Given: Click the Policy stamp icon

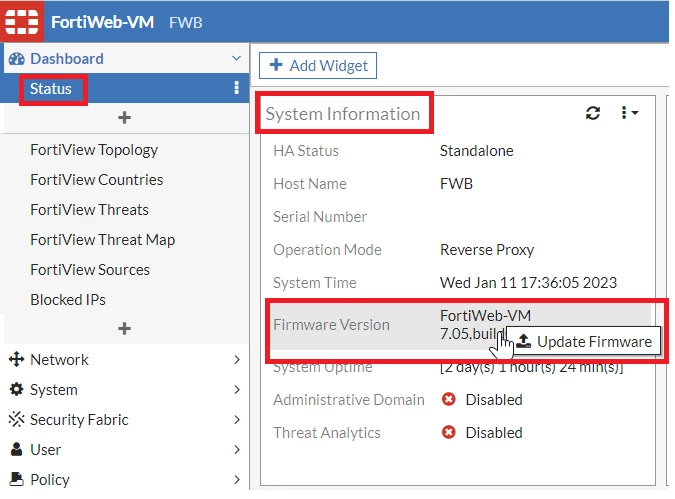Looking at the screenshot, I should (x=16, y=479).
